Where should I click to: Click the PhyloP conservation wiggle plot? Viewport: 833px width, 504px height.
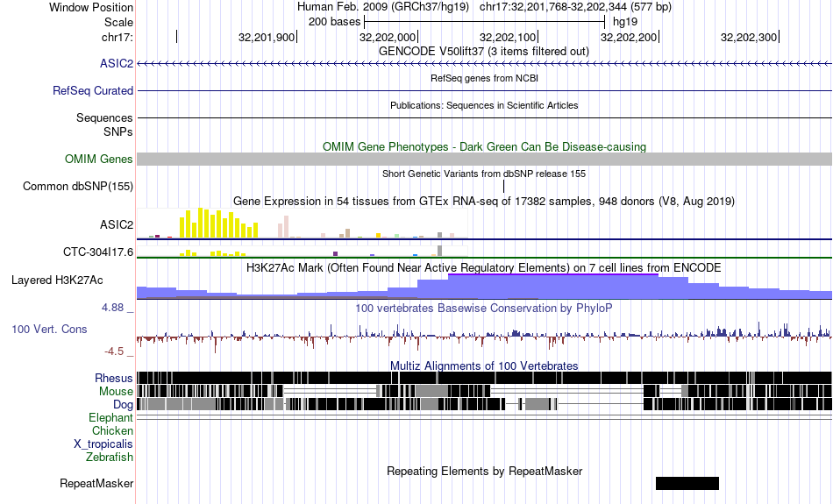[485, 336]
